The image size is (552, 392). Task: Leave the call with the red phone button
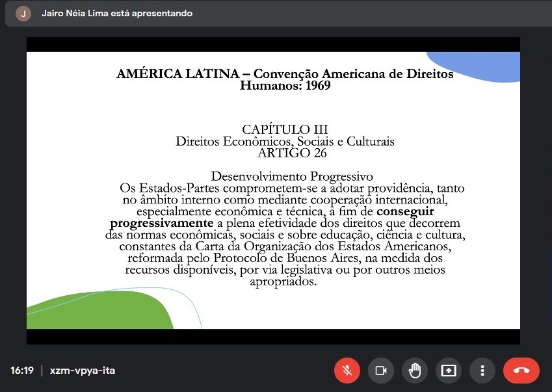(521, 371)
